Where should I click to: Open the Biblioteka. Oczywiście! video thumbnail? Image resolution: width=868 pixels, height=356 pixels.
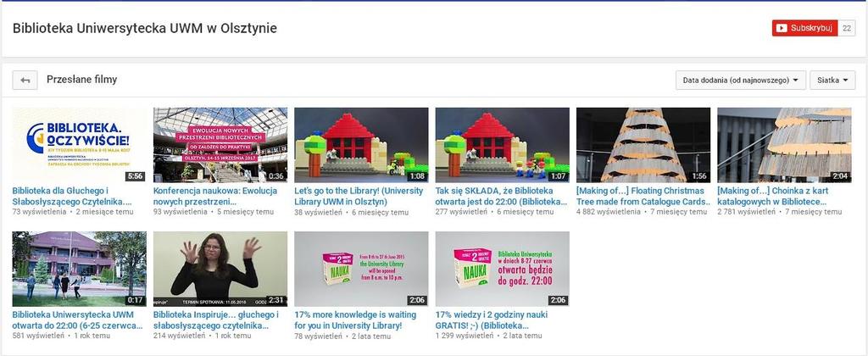click(79, 145)
